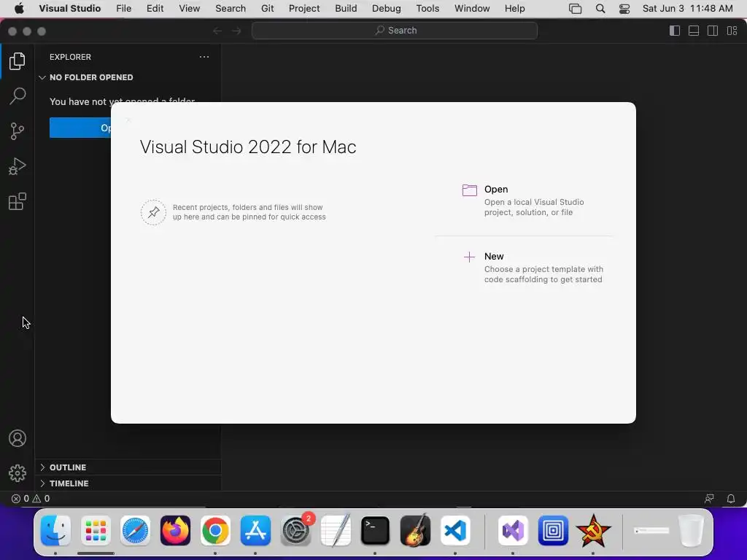Open the View menu
This screenshot has width=747, height=560.
point(189,9)
